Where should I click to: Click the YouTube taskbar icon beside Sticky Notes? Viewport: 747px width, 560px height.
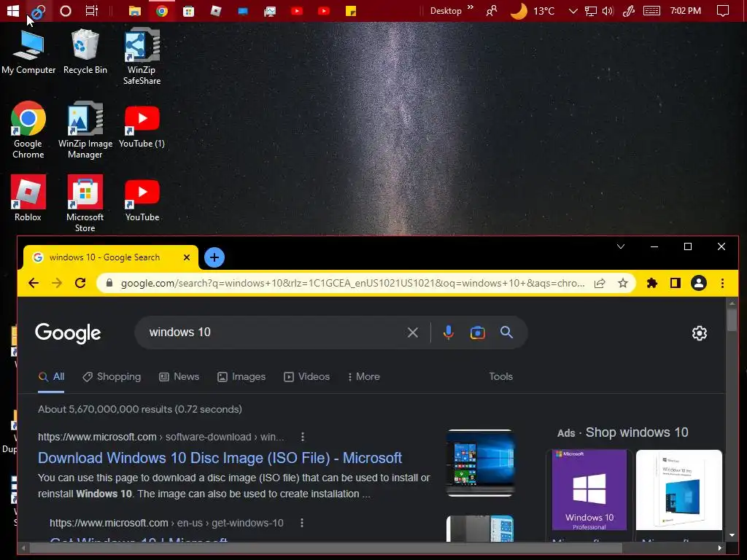[324, 10]
